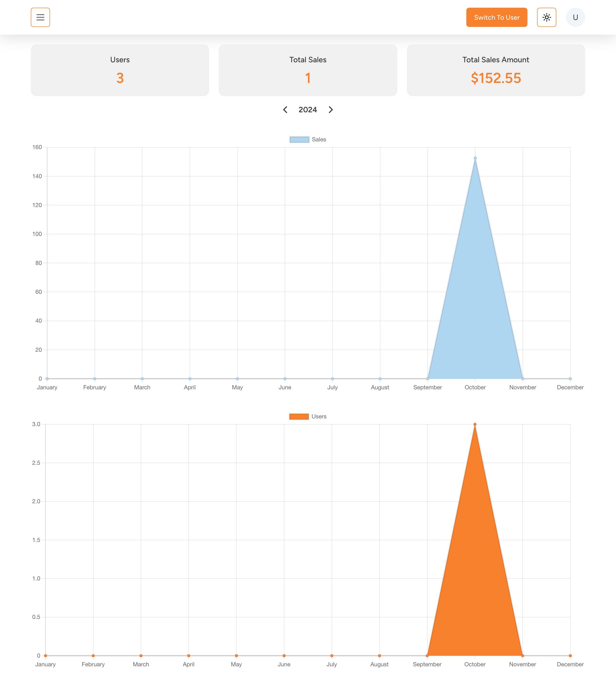616x679 pixels.
Task: Go to next year chevron
Action: pos(331,110)
